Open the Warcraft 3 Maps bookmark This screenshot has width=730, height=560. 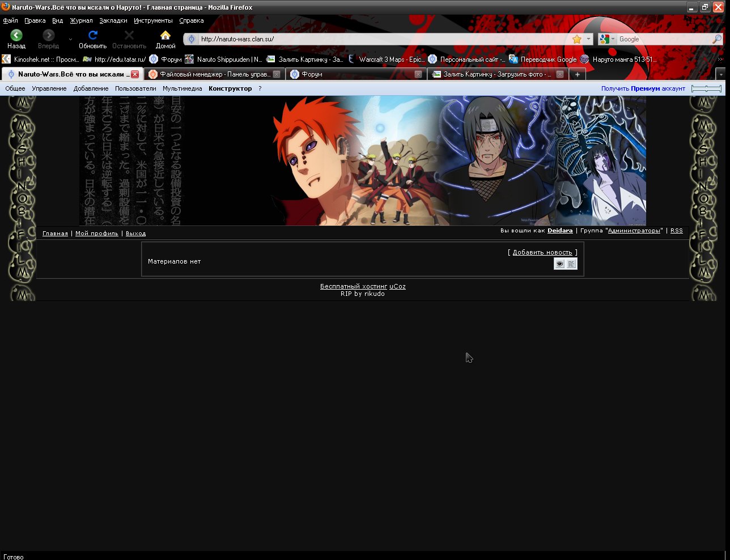385,59
